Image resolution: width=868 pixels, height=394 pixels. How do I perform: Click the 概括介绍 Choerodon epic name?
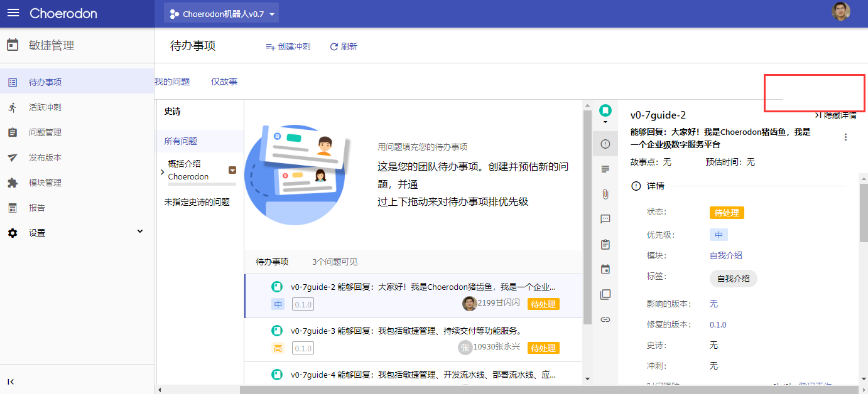pyautogui.click(x=188, y=170)
